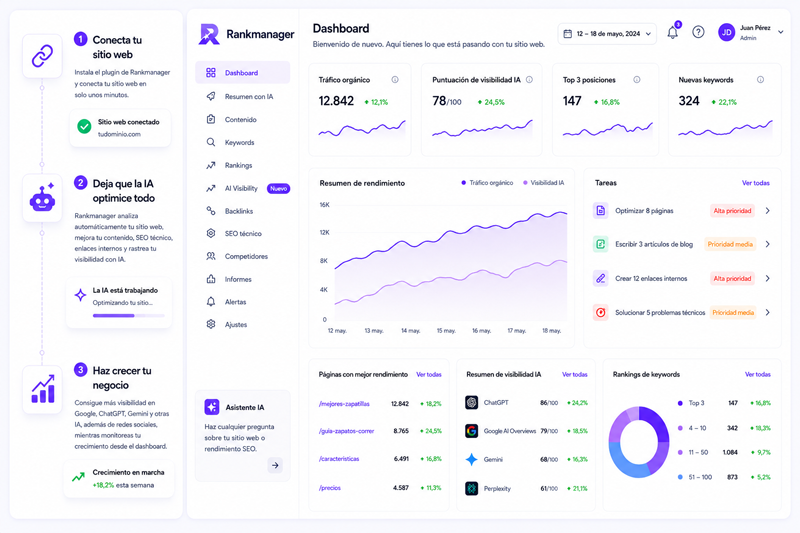
Task: Click the Solucionar 5 problemas técnicos icon
Action: click(601, 312)
